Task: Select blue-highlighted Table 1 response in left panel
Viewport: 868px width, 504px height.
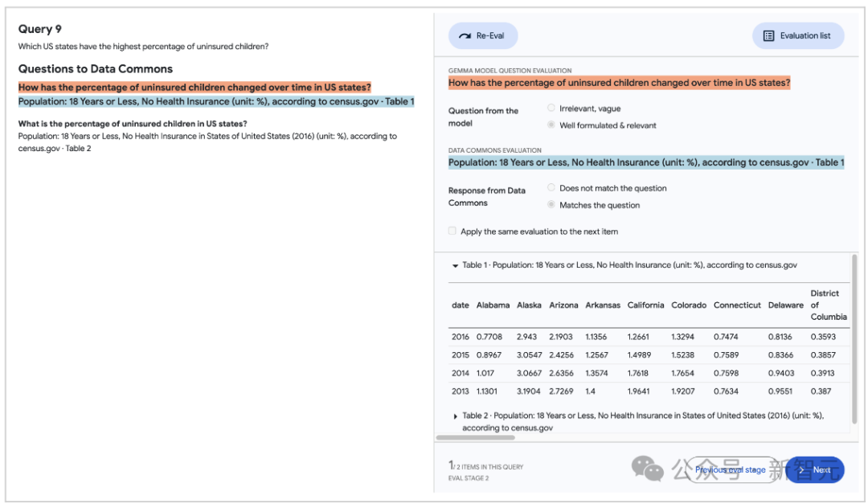Action: coord(216,102)
